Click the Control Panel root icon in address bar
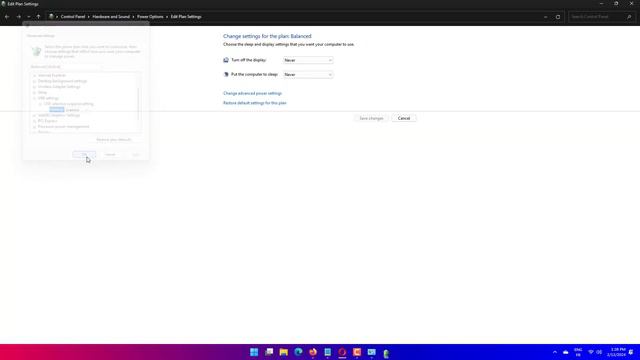Viewport: 640px width, 360px height. (51, 17)
